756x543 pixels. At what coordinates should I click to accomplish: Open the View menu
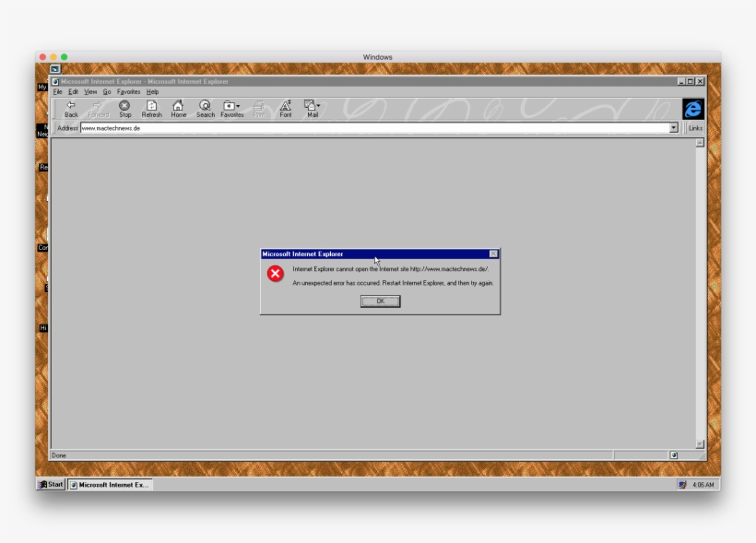[x=90, y=91]
